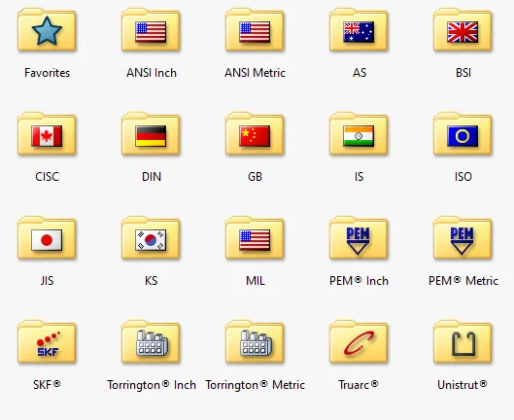This screenshot has width=514, height=420.
Task: Open the DIN German flag folder
Action: (151, 134)
